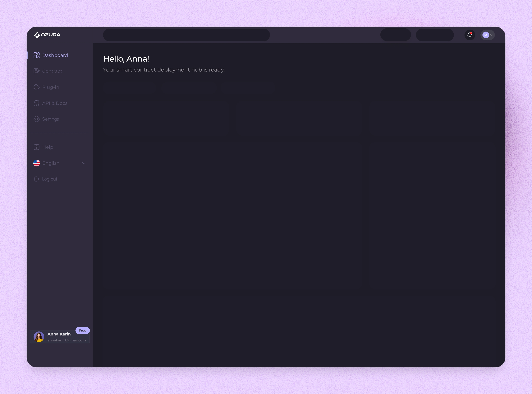Open the profile P avatar dropdown
Screen dimensions: 532x394
pos(487,35)
